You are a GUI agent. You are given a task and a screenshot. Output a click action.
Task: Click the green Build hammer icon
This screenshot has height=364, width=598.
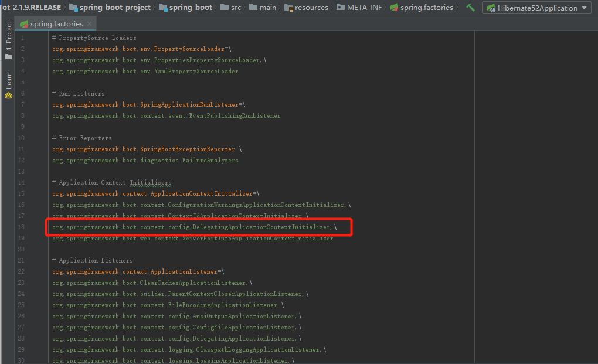471,7
